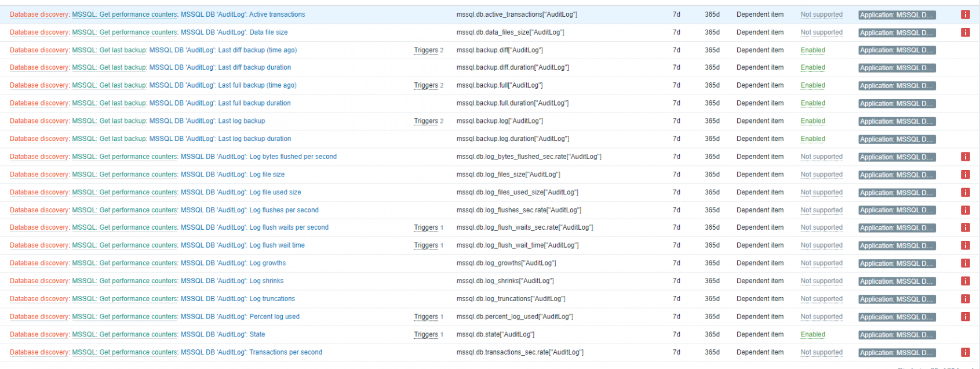Click the red info icon for Log growths

965,263
